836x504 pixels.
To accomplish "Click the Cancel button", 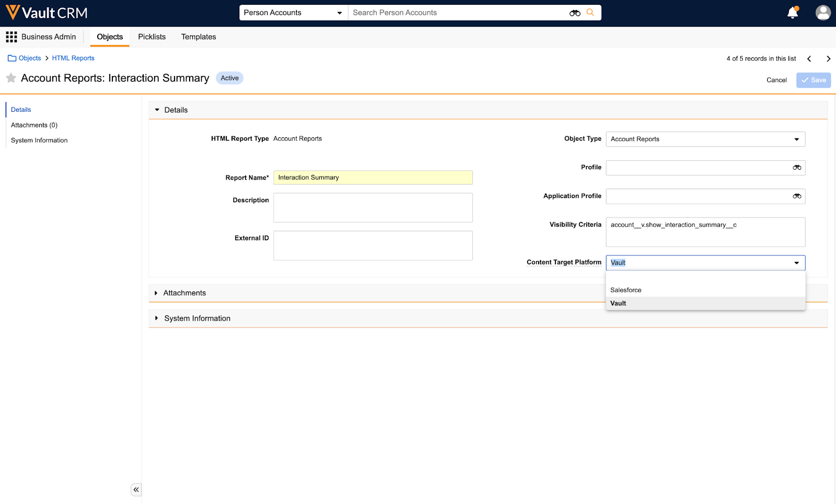I will click(776, 80).
